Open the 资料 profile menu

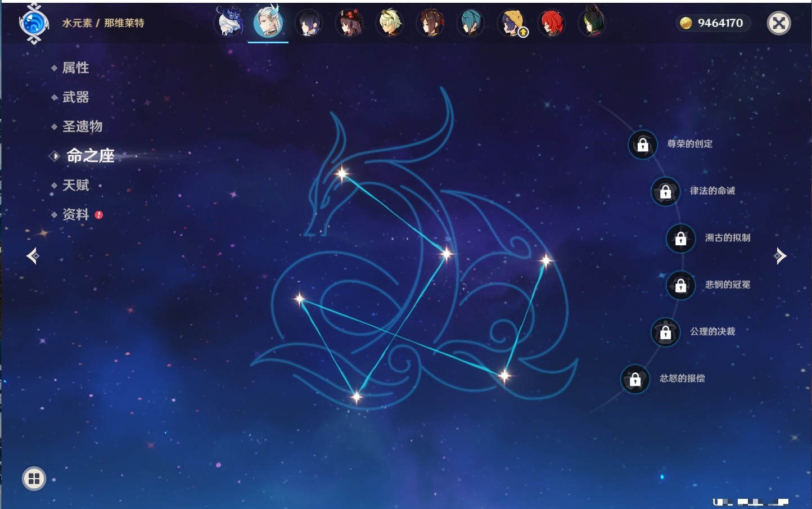[x=75, y=214]
